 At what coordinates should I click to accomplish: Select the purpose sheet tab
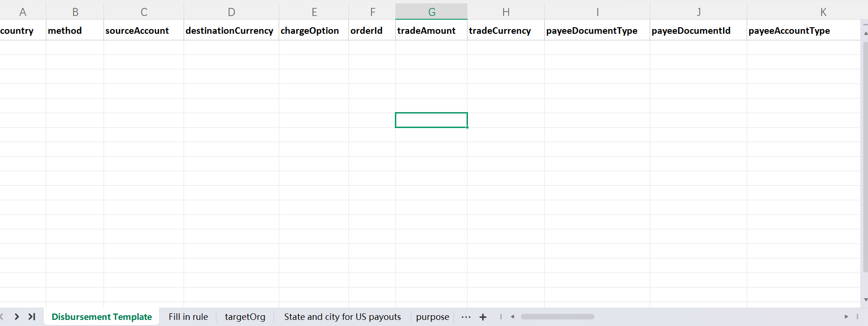(x=432, y=317)
